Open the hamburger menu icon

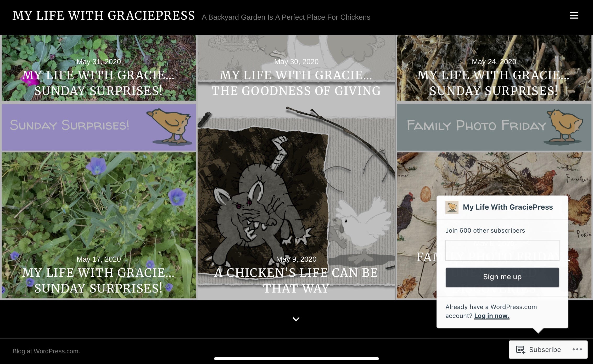[x=574, y=15]
